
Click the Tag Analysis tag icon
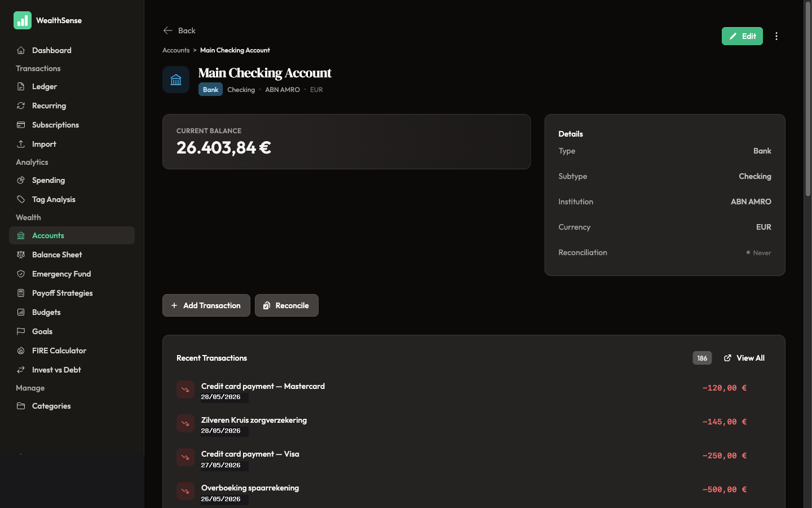21,199
